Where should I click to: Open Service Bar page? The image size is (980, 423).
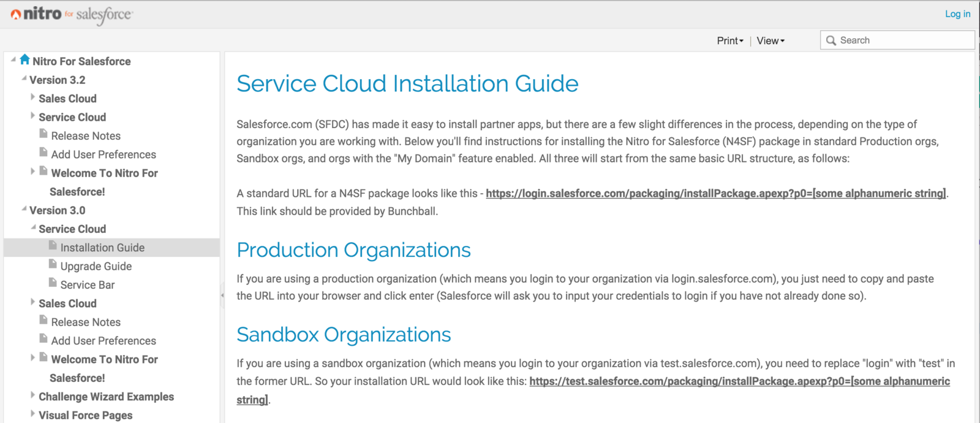(x=88, y=284)
